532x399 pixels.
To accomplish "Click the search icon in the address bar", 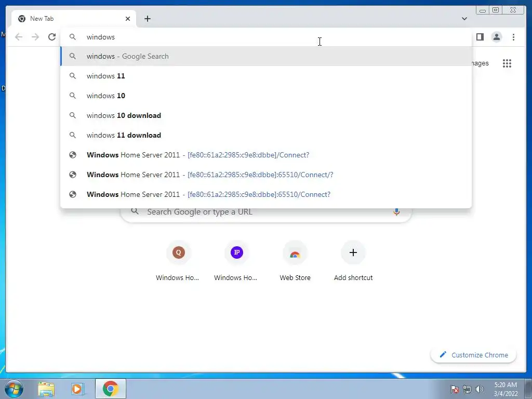I will 73,37.
